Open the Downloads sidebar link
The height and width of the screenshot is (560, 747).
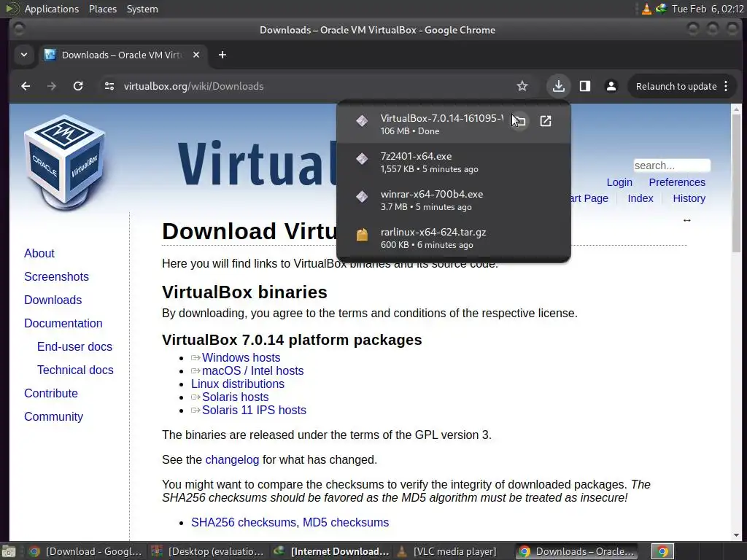tap(53, 300)
